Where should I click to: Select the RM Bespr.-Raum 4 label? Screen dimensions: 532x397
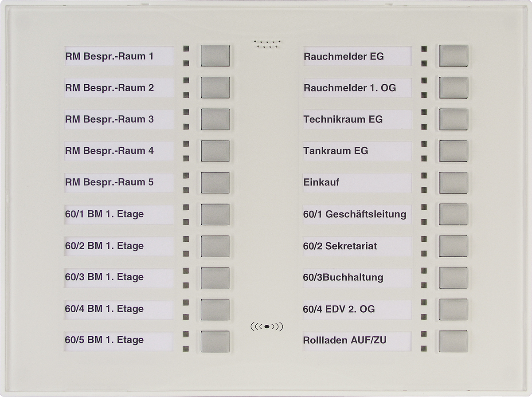click(119, 151)
